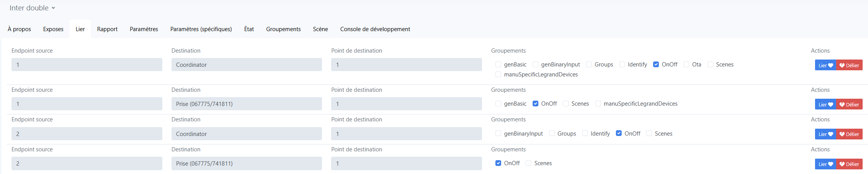Click first row's Point de destination field

pyautogui.click(x=406, y=65)
